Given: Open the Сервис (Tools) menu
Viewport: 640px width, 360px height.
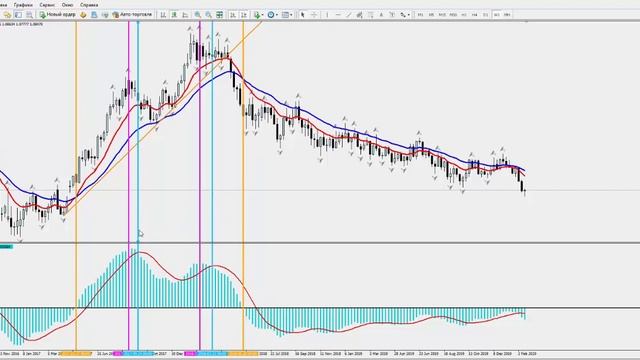Looking at the screenshot, I should (x=47, y=5).
